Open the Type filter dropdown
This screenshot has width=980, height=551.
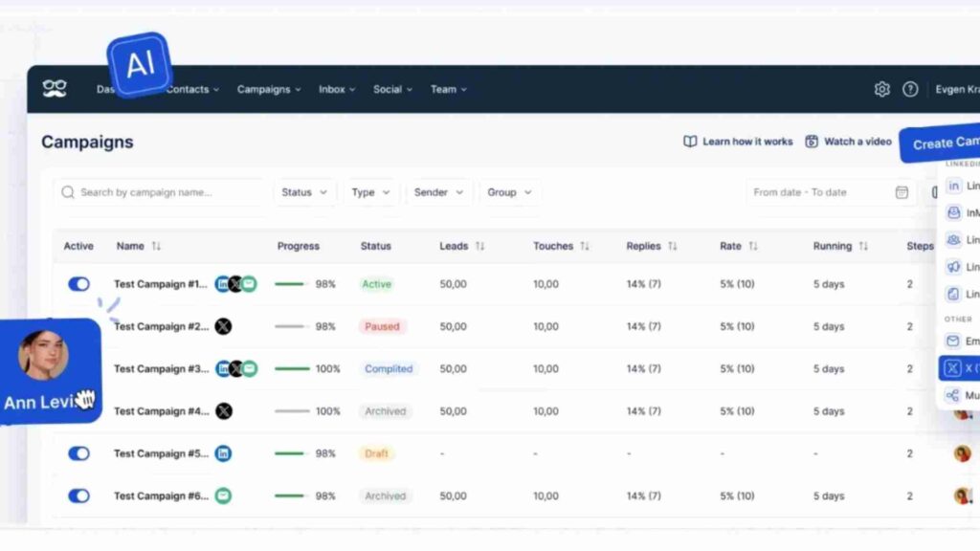click(370, 192)
